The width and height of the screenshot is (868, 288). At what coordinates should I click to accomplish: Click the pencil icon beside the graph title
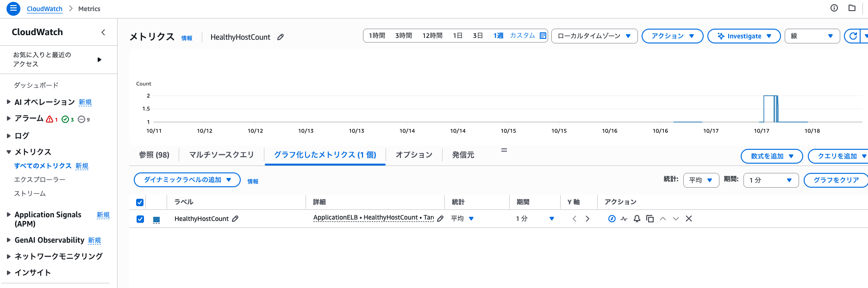click(281, 37)
